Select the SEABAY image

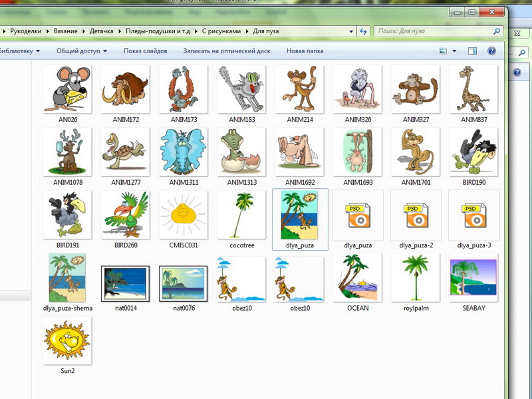coord(473,277)
